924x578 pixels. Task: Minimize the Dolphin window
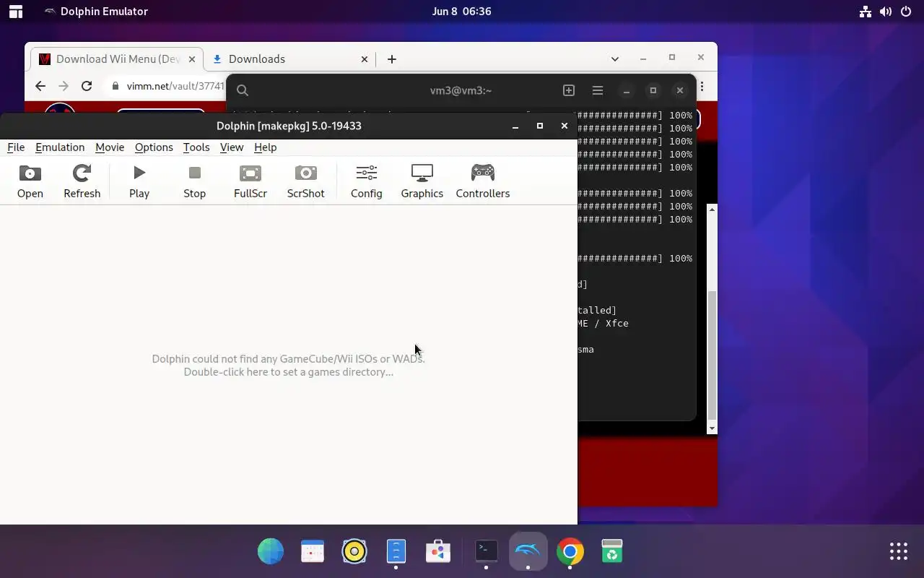[x=515, y=126]
